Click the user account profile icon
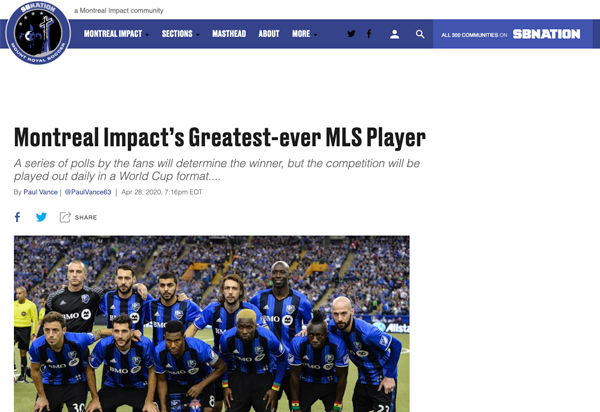The image size is (600, 412). pos(395,34)
